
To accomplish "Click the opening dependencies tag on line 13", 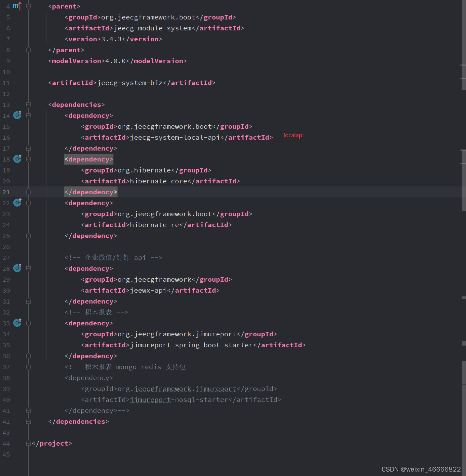I will coord(77,105).
